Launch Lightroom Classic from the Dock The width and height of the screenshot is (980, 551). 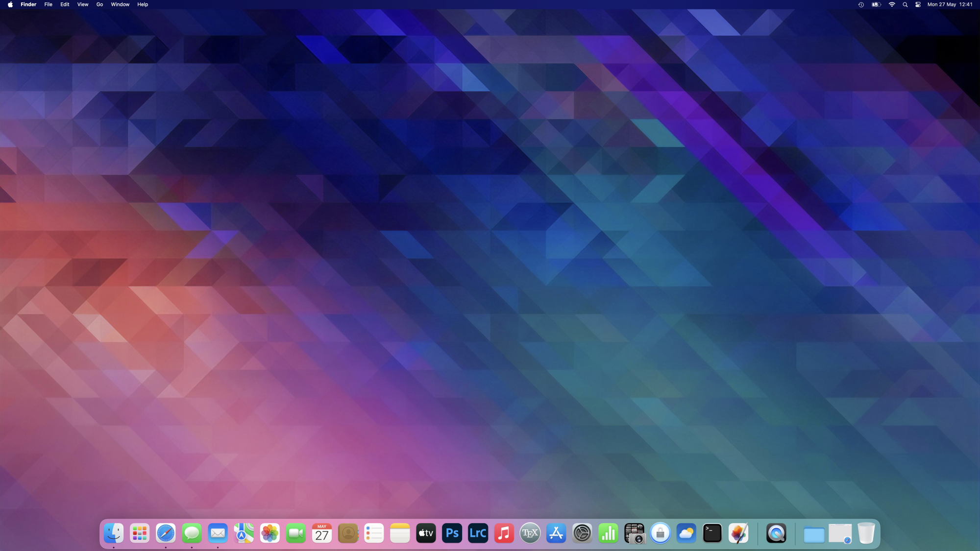(478, 533)
